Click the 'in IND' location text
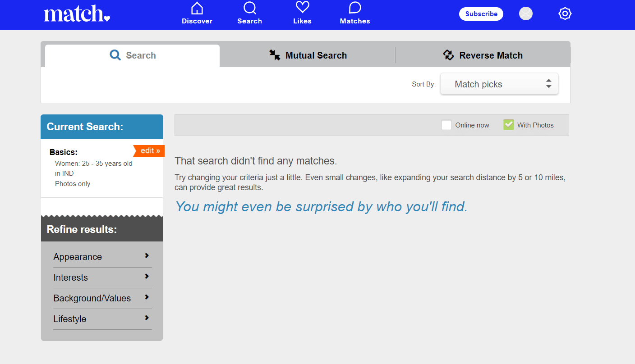The image size is (635, 364). (64, 173)
